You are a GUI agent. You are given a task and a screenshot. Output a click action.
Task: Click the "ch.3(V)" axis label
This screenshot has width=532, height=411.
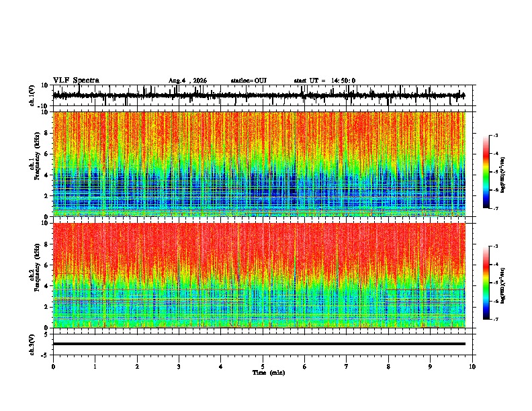(32, 345)
